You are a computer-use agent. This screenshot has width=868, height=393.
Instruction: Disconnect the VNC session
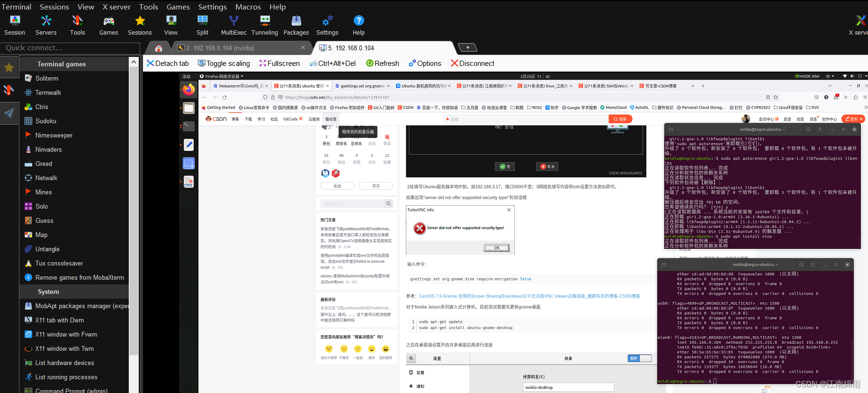473,64
